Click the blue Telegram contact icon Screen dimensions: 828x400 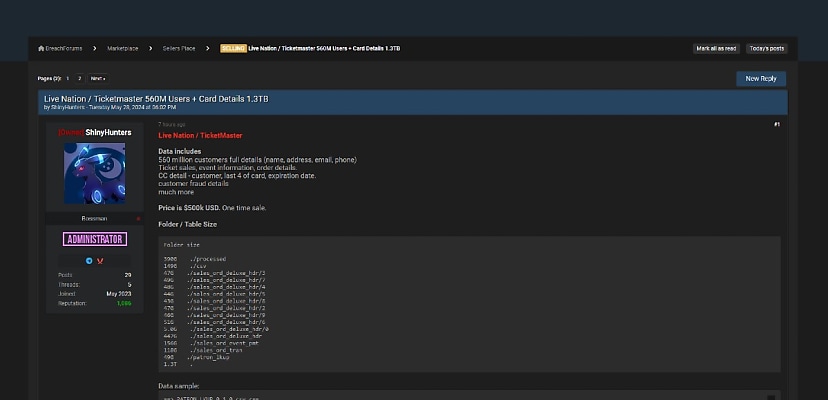tap(89, 261)
